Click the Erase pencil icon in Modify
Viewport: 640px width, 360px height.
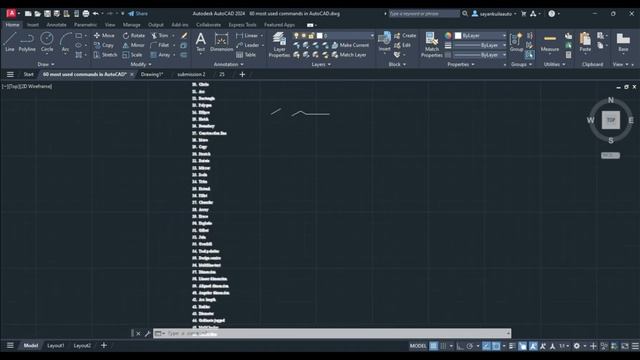pyautogui.click(x=184, y=36)
